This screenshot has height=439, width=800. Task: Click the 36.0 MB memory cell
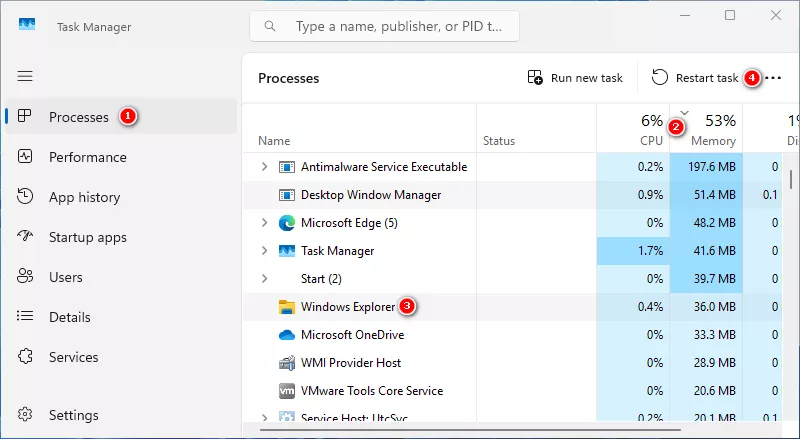click(x=706, y=307)
